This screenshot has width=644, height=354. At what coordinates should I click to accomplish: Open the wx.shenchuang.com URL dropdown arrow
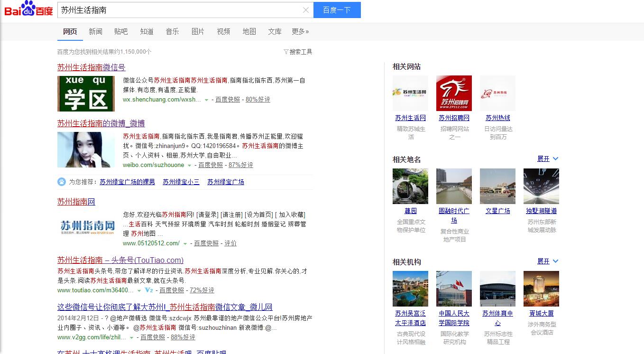click(206, 100)
